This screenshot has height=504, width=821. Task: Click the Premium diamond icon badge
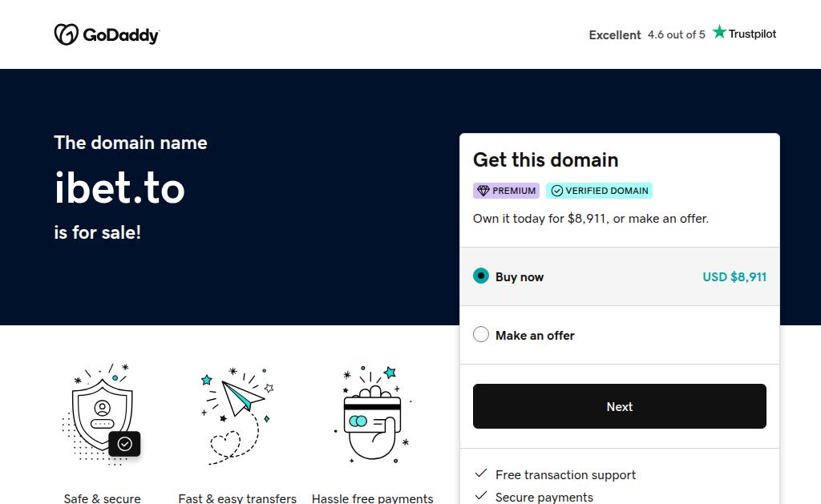click(x=483, y=191)
